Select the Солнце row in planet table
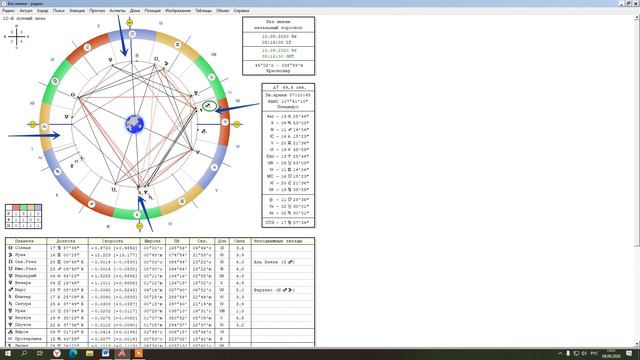 click(x=160, y=248)
